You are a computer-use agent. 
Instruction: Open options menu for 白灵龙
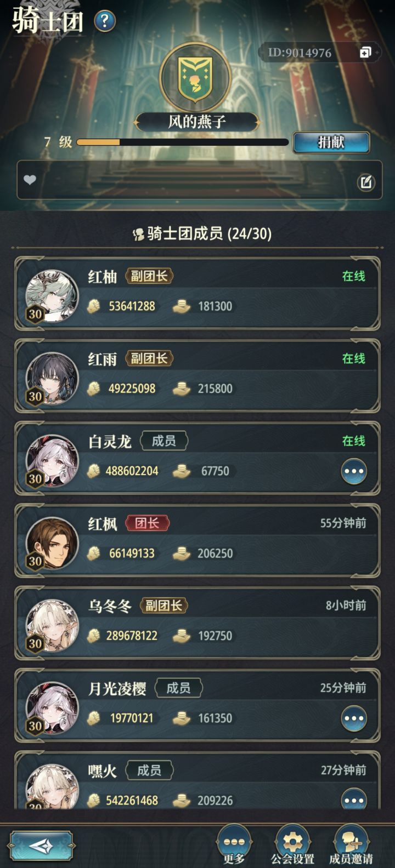point(354,471)
